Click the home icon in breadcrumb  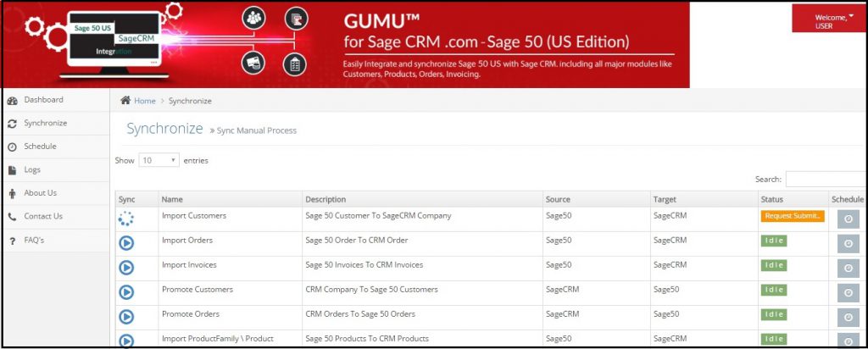[x=125, y=100]
